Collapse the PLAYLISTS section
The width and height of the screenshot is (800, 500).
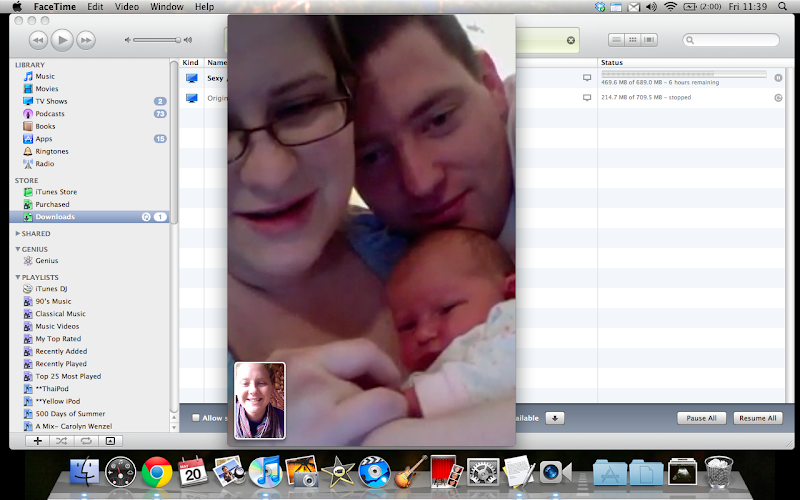(x=18, y=277)
